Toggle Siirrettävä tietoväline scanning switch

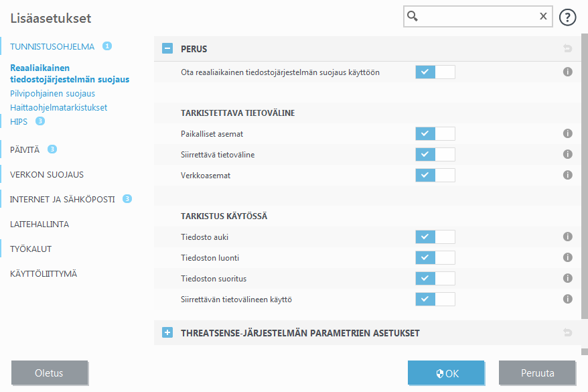(x=435, y=155)
